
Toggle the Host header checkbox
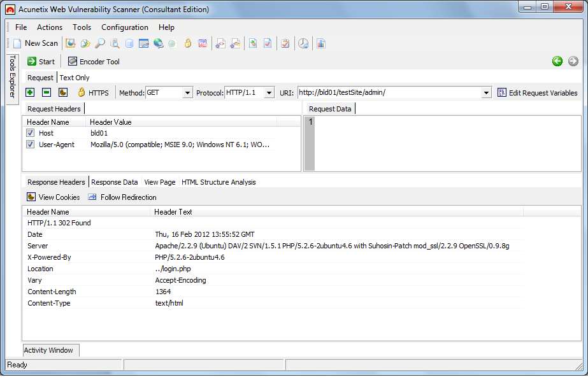[31, 132]
